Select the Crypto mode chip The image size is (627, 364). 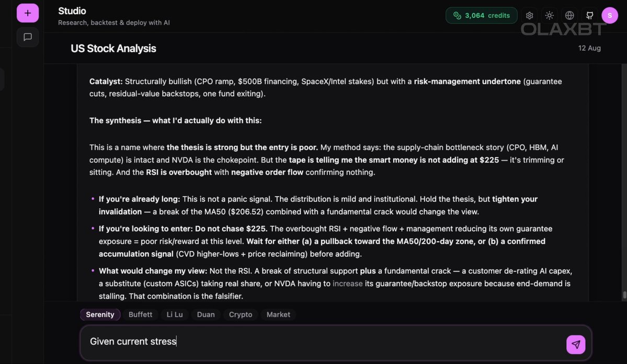pyautogui.click(x=241, y=314)
